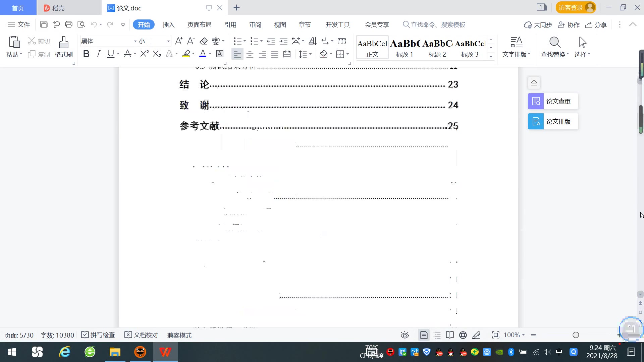Switch to reading layout view
This screenshot has height=362, width=644.
click(450, 335)
